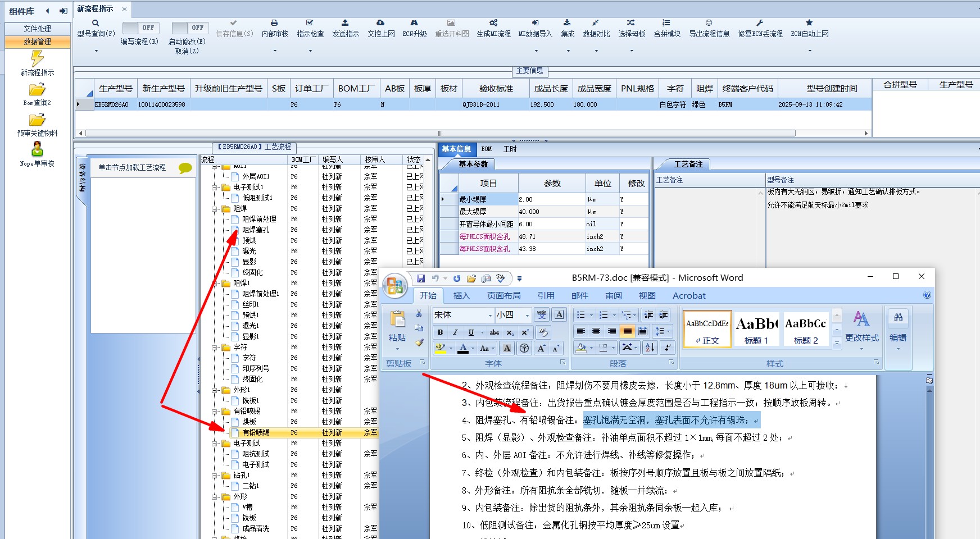Toggle Underline in Word ribbon

pos(471,332)
